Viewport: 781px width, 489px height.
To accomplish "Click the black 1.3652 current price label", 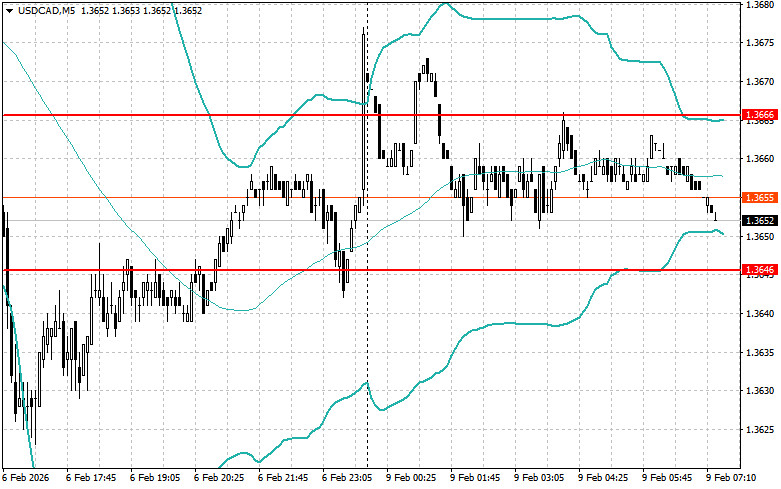I will pyautogui.click(x=760, y=221).
